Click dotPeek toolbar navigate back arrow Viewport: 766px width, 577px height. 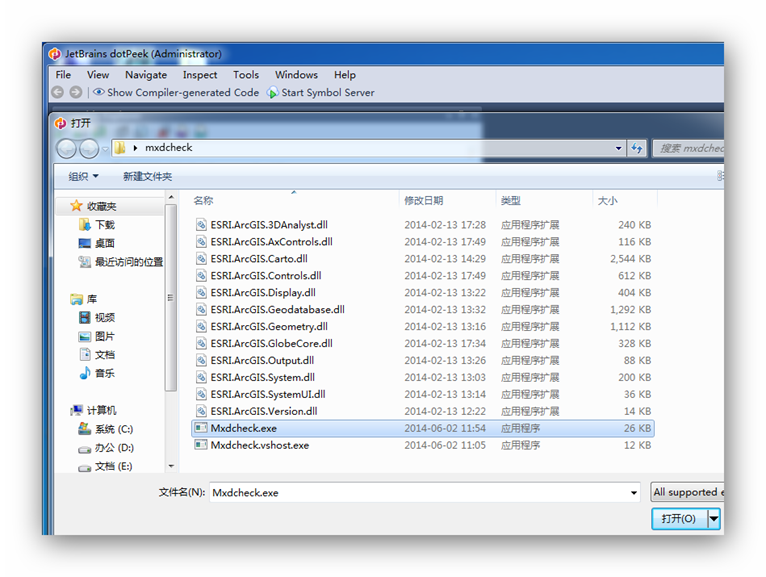58,92
